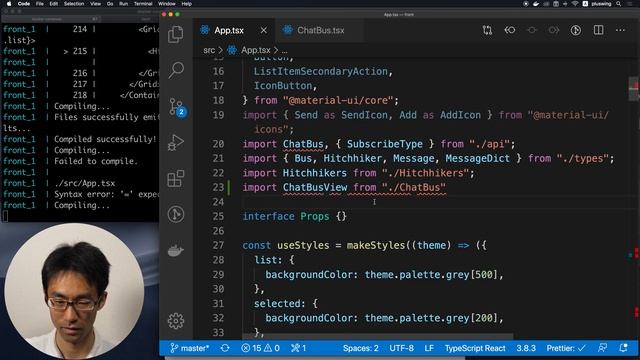640x360 pixels.
Task: Close the App.tsx tab
Action: (264, 30)
